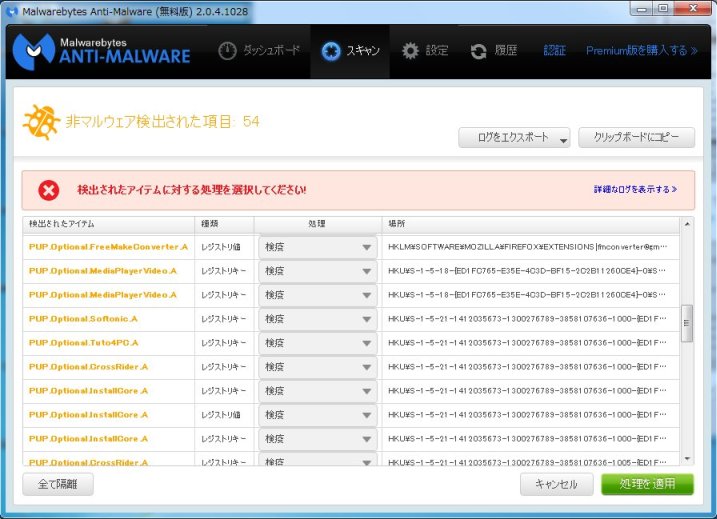Open the 設定 tab
717x519 pixels.
pyautogui.click(x=425, y=50)
